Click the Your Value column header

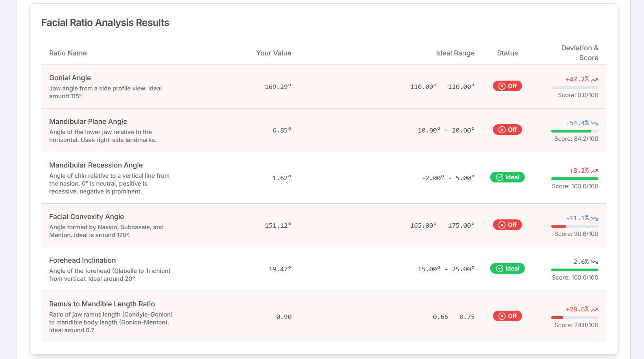click(x=273, y=53)
